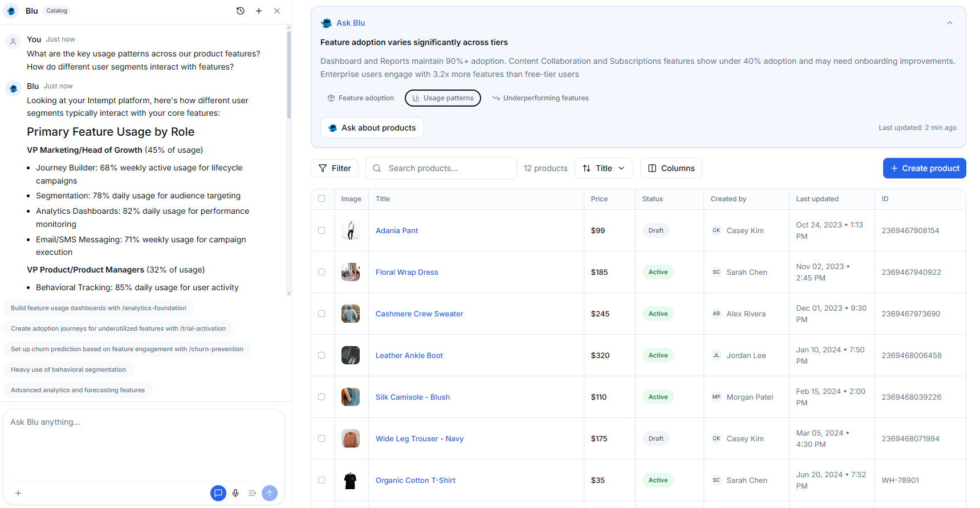980x508 pixels.
Task: Open the Wide Leg Trouser - Navy link
Action: click(420, 438)
